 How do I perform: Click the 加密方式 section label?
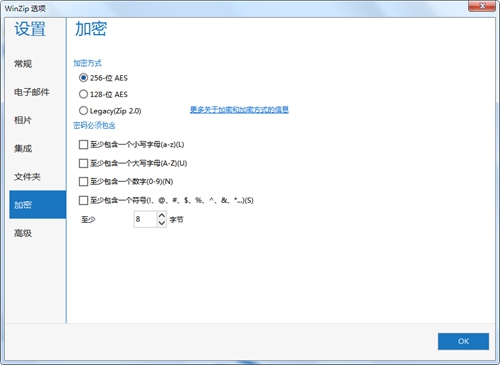(87, 63)
